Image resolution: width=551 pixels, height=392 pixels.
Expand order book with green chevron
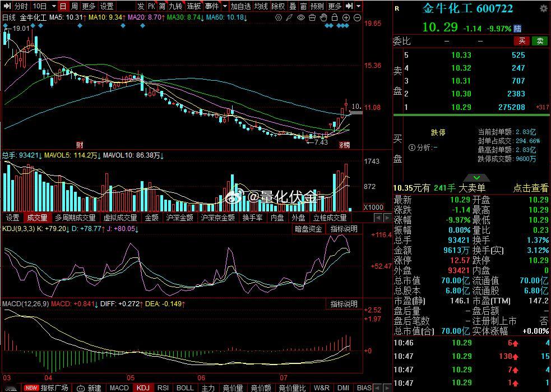476,178
